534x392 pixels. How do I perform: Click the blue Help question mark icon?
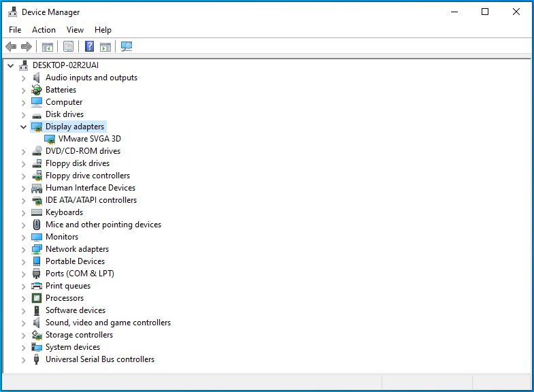[x=89, y=47]
